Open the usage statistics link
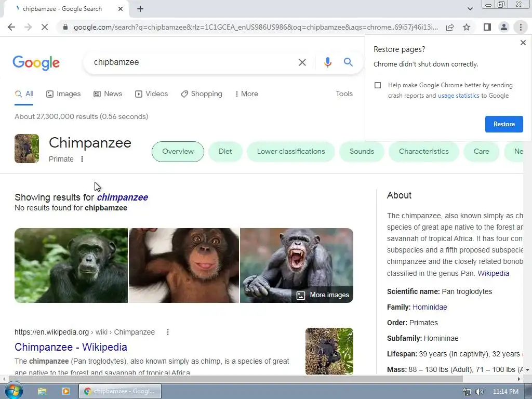Viewport: 532px width, 399px height. tap(458, 96)
